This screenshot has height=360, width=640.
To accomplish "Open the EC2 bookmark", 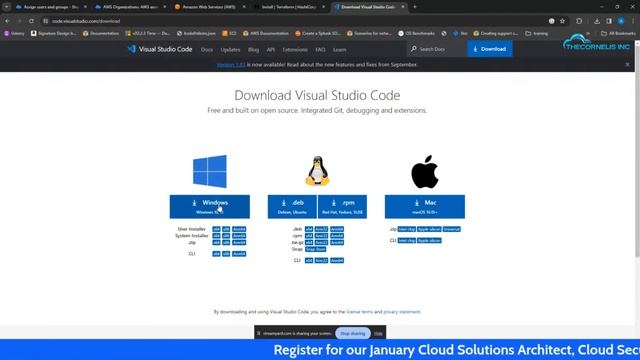I will 229,33.
